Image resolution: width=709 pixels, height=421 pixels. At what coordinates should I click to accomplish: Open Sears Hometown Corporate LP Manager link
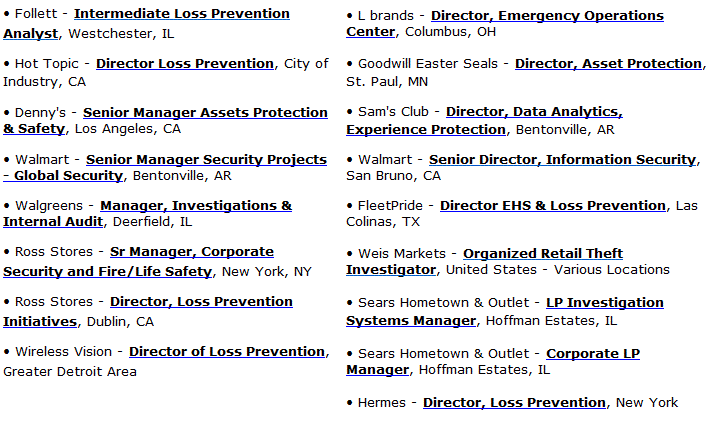click(593, 354)
